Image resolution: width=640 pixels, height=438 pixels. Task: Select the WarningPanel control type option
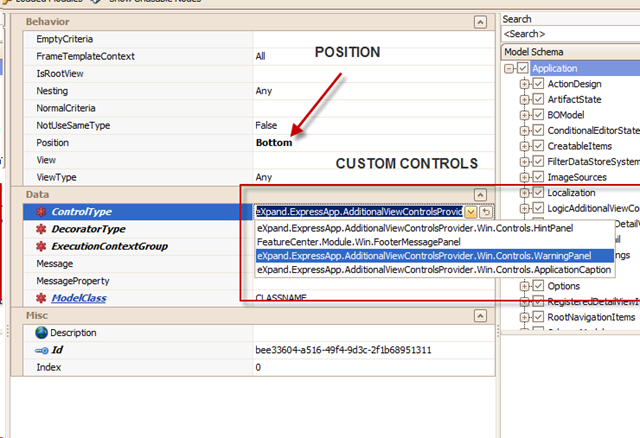(435, 256)
